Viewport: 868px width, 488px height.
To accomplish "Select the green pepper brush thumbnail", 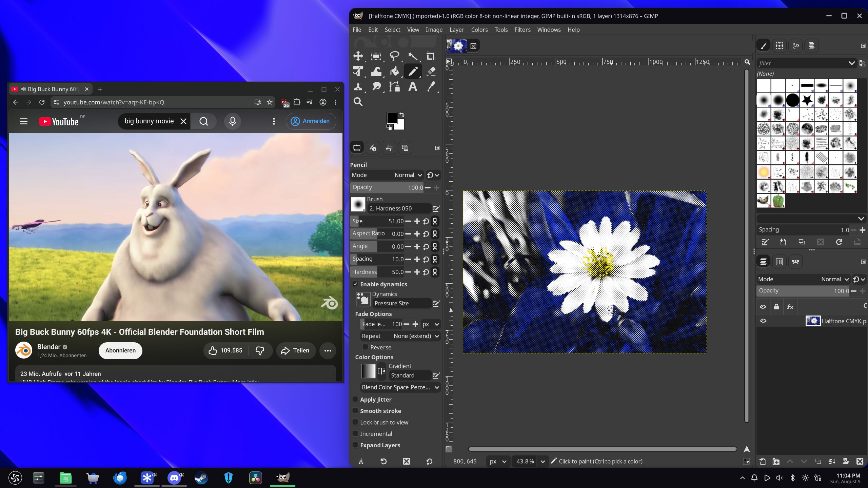I will [778, 201].
